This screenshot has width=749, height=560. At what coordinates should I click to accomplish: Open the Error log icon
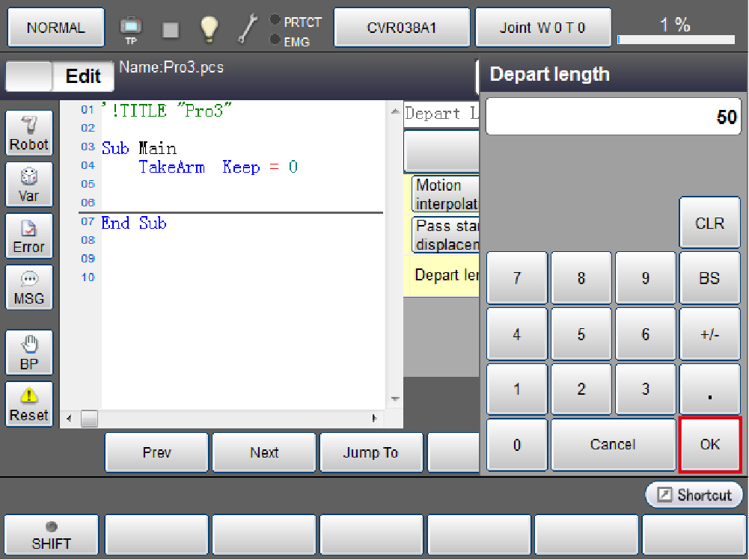(29, 236)
